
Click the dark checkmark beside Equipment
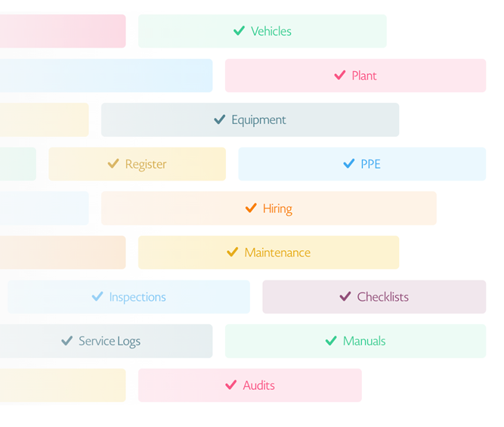pyautogui.click(x=220, y=119)
